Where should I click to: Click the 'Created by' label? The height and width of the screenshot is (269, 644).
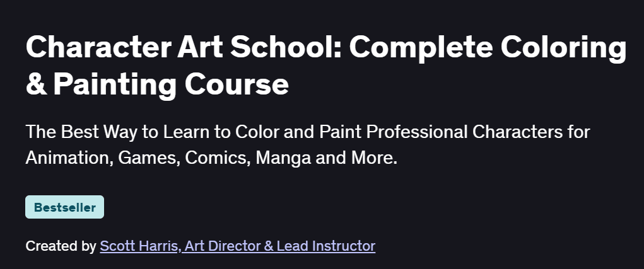61,246
